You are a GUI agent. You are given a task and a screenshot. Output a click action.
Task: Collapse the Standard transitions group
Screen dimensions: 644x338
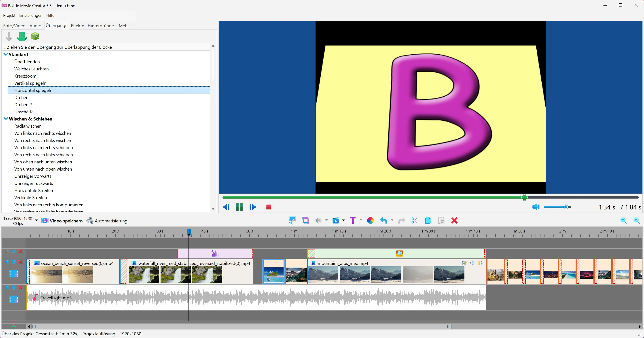point(6,54)
